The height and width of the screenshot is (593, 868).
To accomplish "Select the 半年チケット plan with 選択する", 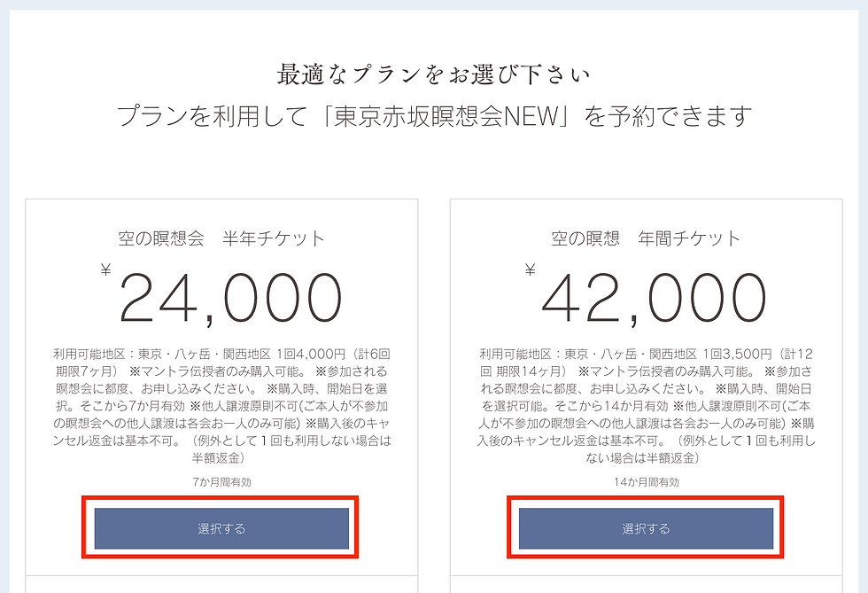I will (x=221, y=528).
